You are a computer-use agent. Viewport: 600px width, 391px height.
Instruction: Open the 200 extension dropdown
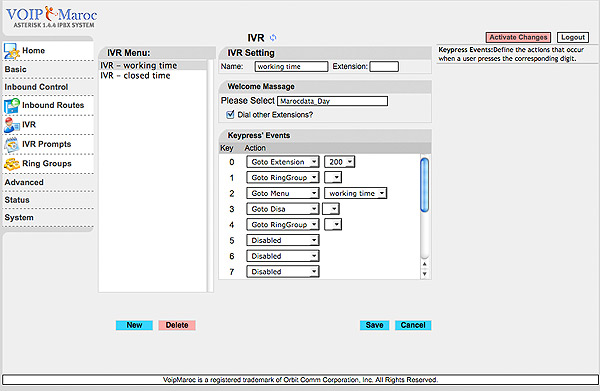click(339, 162)
